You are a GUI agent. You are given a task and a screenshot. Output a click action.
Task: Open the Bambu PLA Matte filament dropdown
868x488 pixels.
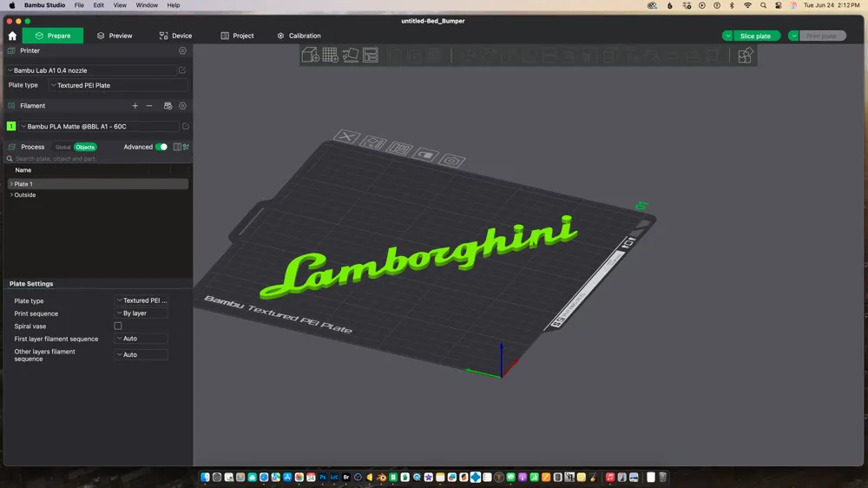pos(99,126)
